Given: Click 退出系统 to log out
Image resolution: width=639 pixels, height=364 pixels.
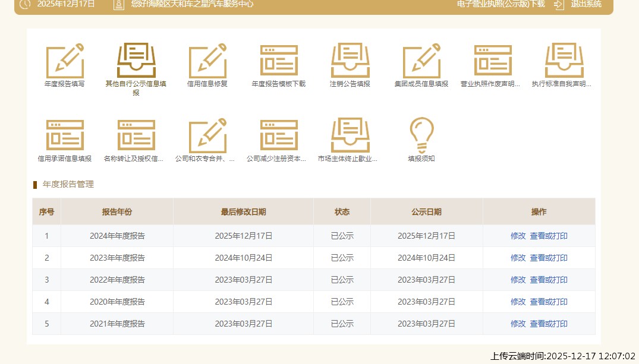Looking at the screenshot, I should point(586,4).
